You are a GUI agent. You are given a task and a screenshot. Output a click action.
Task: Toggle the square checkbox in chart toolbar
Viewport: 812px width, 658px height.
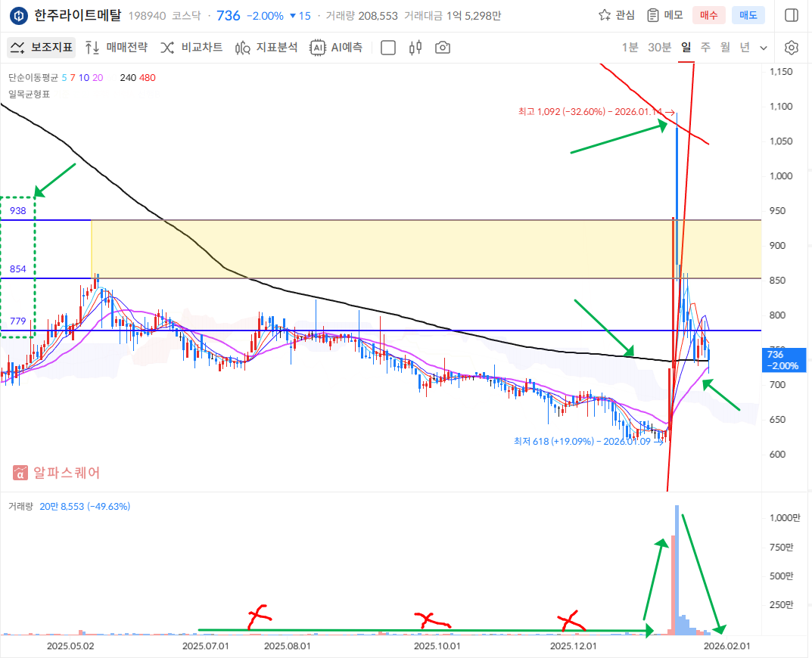(388, 48)
